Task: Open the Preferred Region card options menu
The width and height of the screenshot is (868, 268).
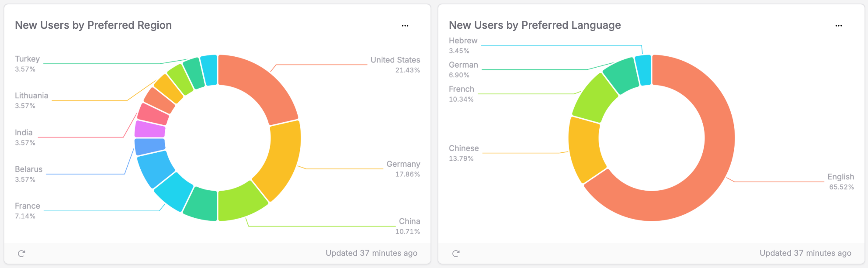Action: click(405, 26)
